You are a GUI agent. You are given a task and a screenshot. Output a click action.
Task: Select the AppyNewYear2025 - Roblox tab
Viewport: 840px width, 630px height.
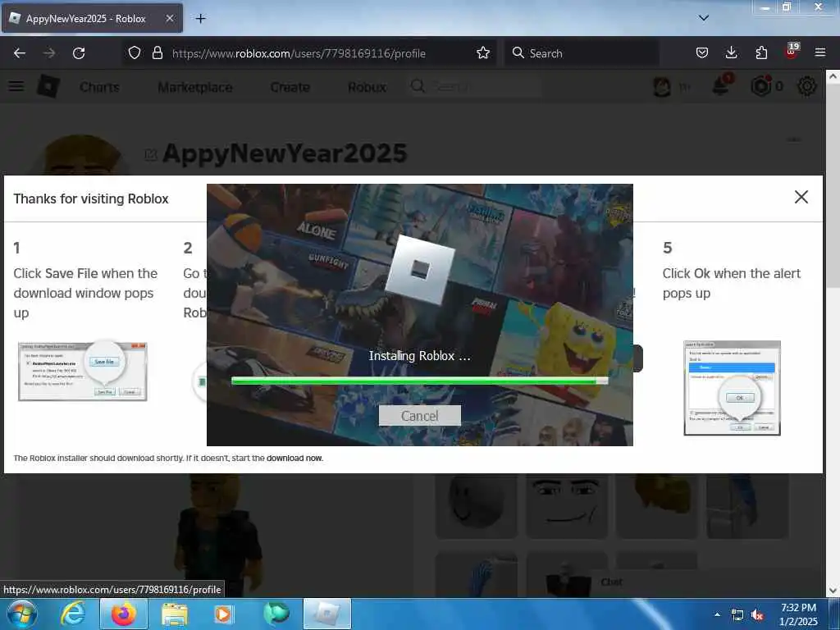pos(92,19)
